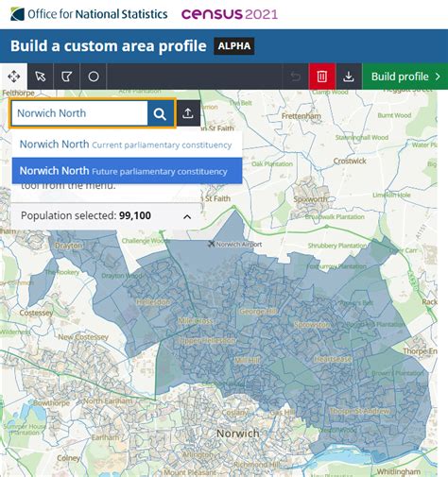Click the Sprowston label on the map
Screen dimensions: 448x477
[312, 324]
